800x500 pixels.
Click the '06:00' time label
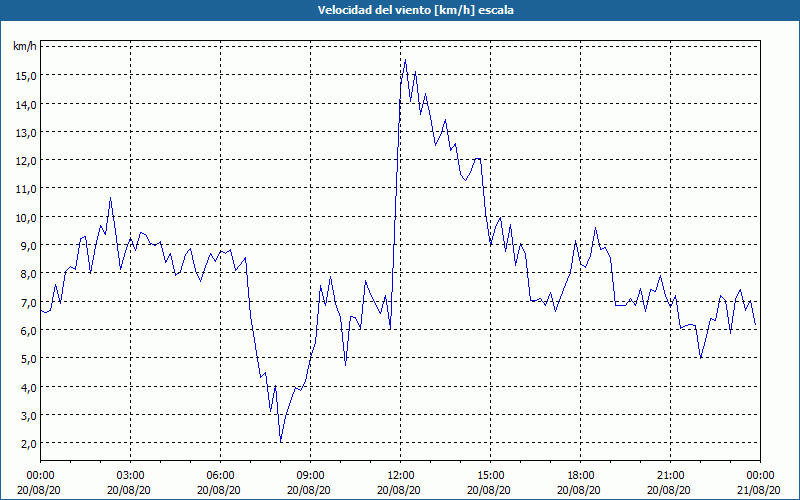click(x=220, y=476)
